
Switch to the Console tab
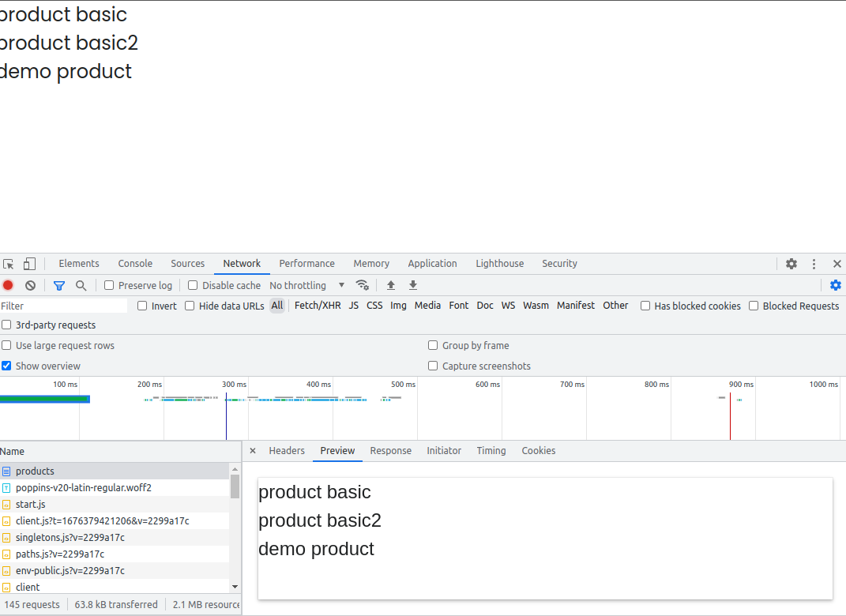point(134,263)
